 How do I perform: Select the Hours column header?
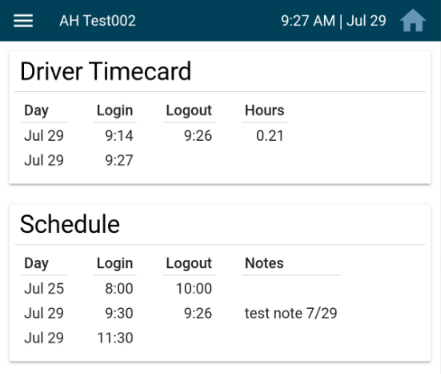264,110
